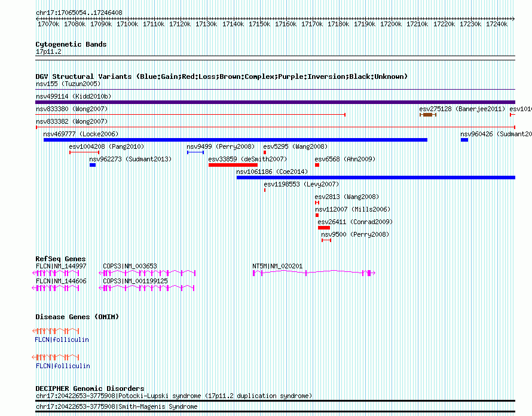Click the FLCN|NM_144997 RefSeq label

(x=61, y=266)
